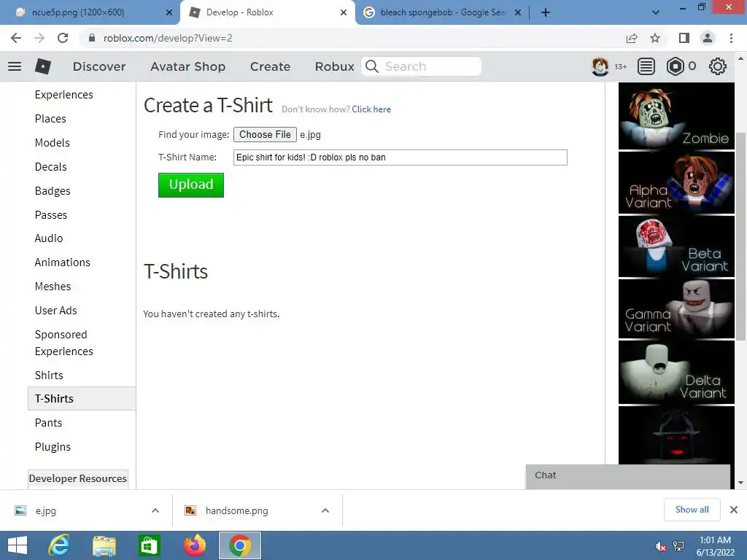Click Show all downloads
Screen dimensions: 747x560
[692, 510]
